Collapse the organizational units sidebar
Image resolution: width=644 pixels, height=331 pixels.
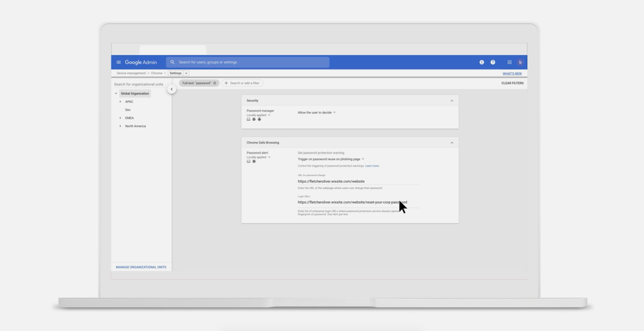[x=171, y=89]
